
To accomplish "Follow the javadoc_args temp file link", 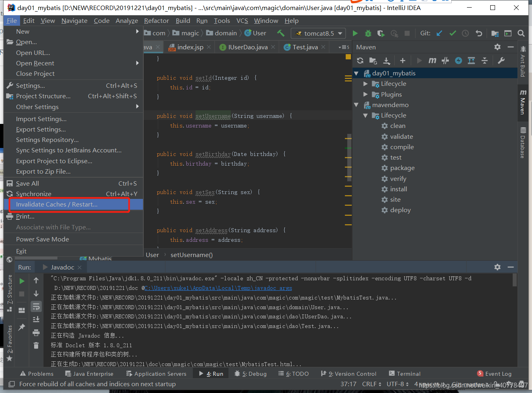I will pyautogui.click(x=218, y=288).
